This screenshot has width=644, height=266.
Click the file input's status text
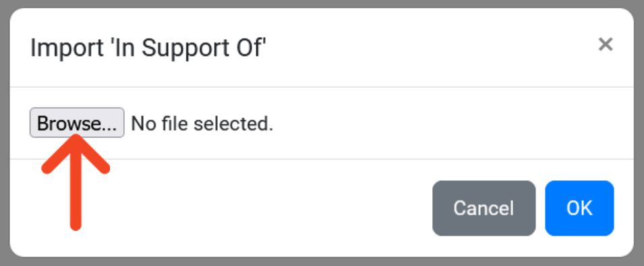(x=202, y=124)
